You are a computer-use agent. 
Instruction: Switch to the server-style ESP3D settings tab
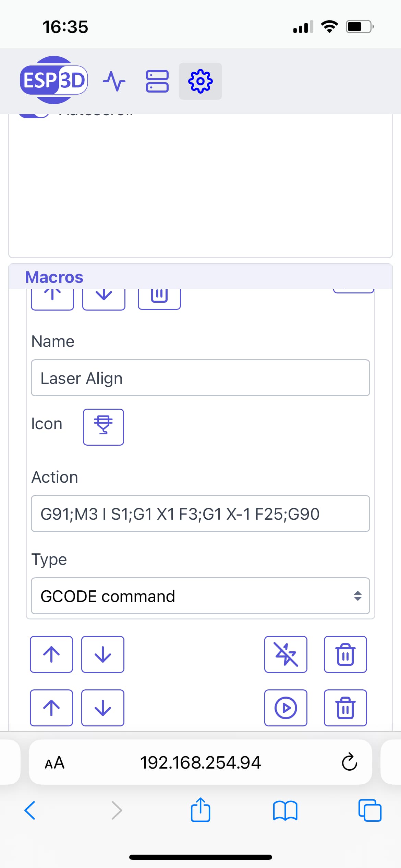157,81
